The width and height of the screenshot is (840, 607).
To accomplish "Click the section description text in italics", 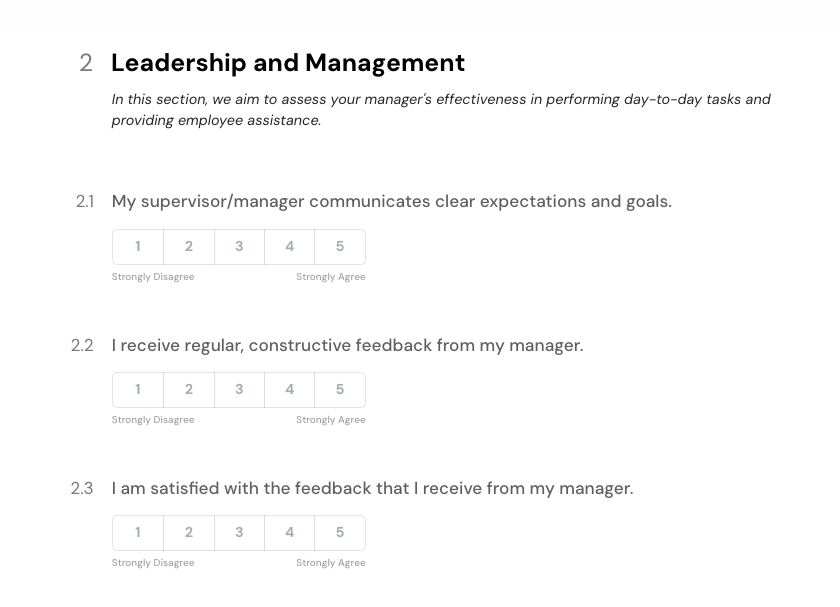I will [441, 109].
